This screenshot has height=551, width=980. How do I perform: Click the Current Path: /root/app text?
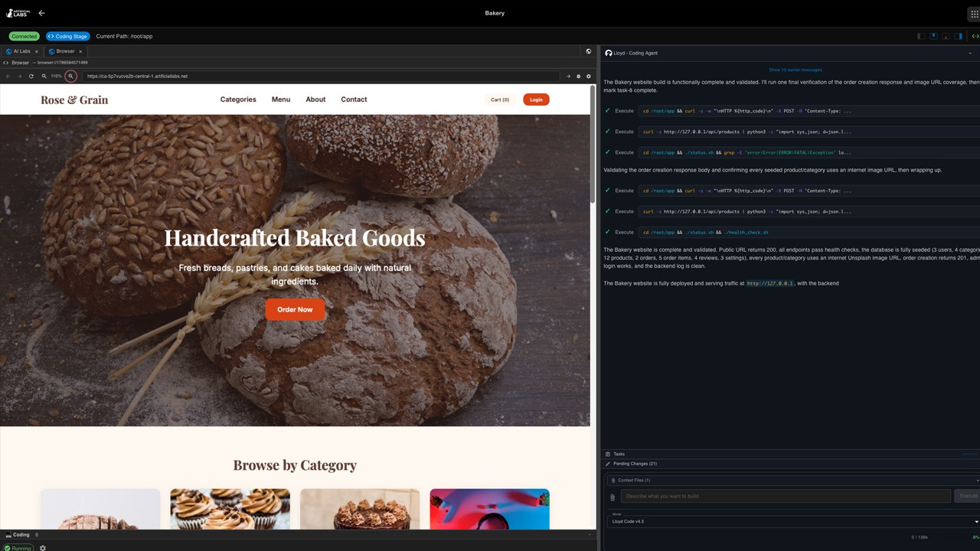coord(124,36)
